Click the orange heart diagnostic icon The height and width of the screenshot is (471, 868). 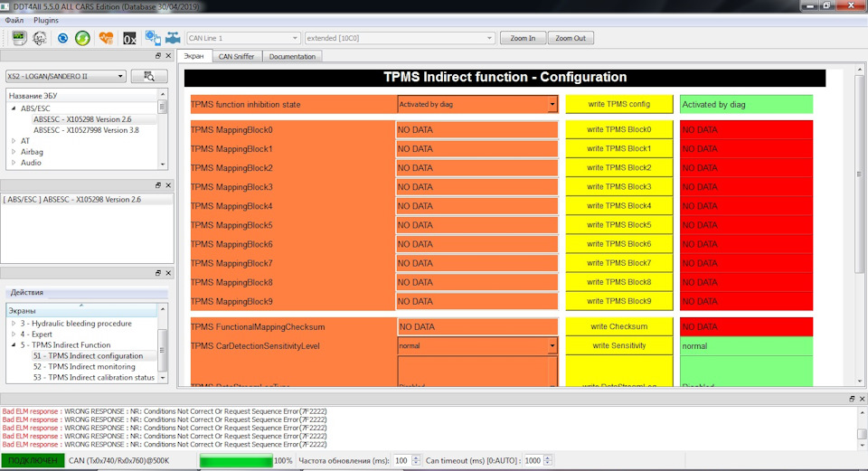(x=106, y=38)
